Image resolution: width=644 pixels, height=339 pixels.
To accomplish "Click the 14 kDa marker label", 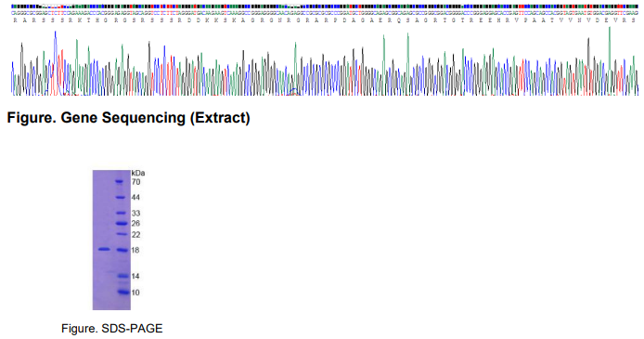I will [135, 276].
